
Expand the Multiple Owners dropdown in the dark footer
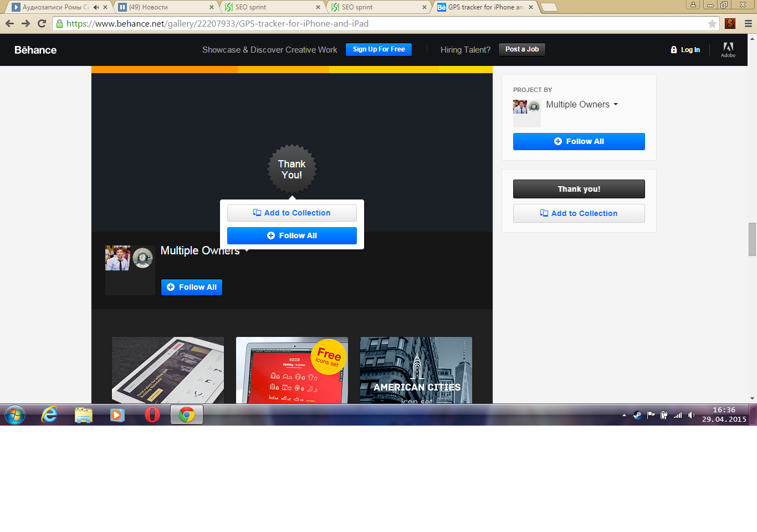(x=247, y=250)
